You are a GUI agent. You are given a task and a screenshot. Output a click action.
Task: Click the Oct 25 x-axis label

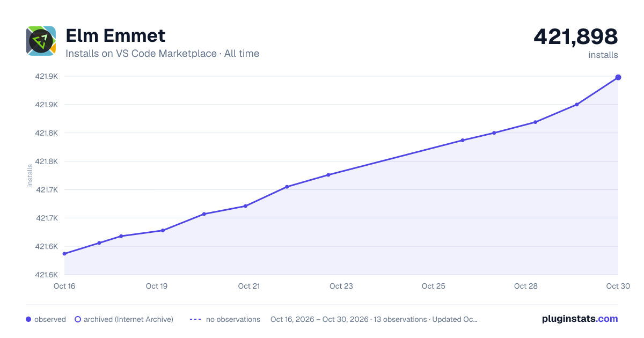click(434, 286)
